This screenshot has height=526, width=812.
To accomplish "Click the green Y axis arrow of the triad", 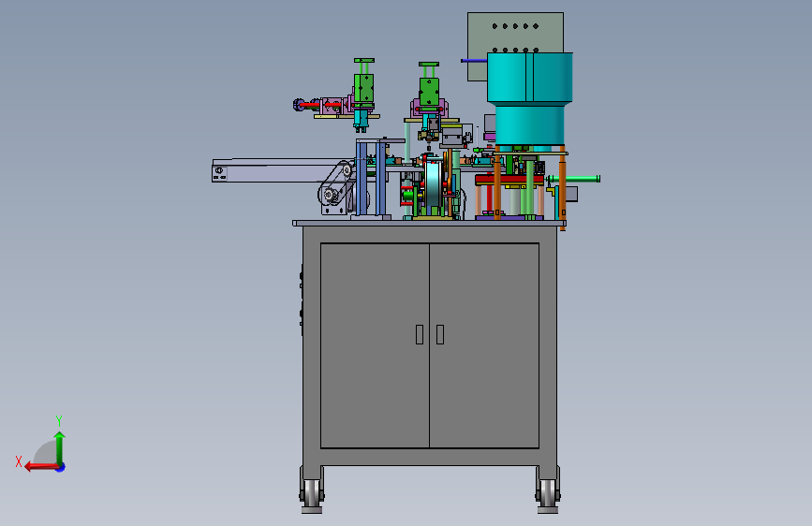I will (x=60, y=447).
